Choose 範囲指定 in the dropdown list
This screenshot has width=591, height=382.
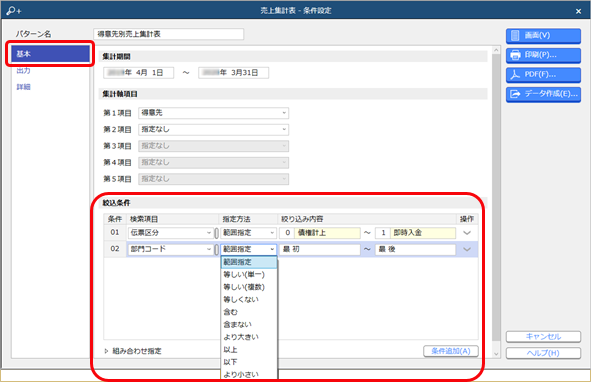[x=249, y=262]
